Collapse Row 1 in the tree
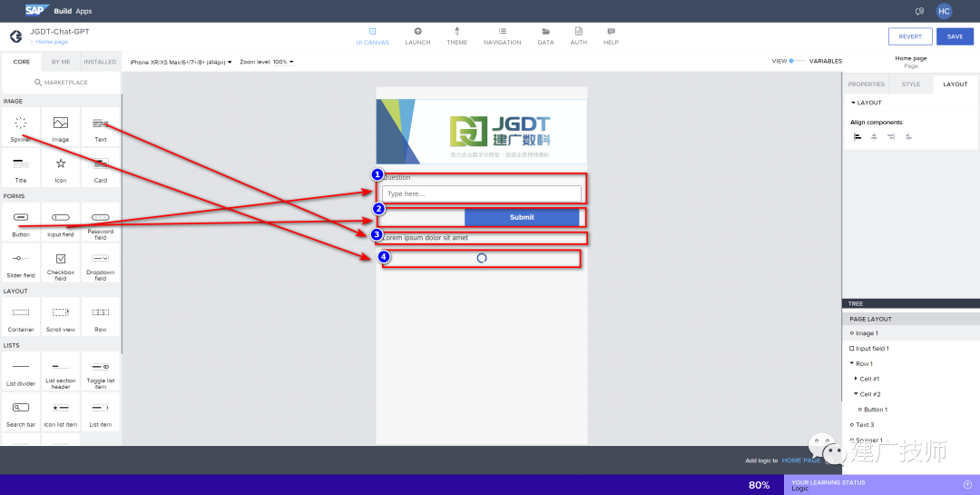The image size is (980, 495). click(852, 363)
